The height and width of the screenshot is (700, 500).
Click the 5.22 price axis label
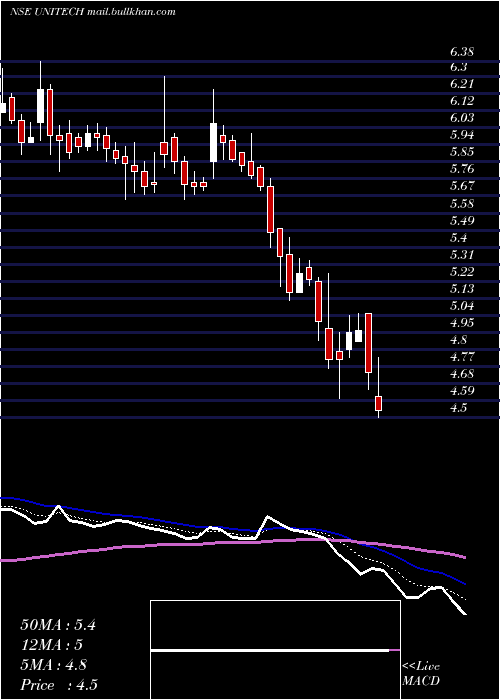(x=462, y=271)
